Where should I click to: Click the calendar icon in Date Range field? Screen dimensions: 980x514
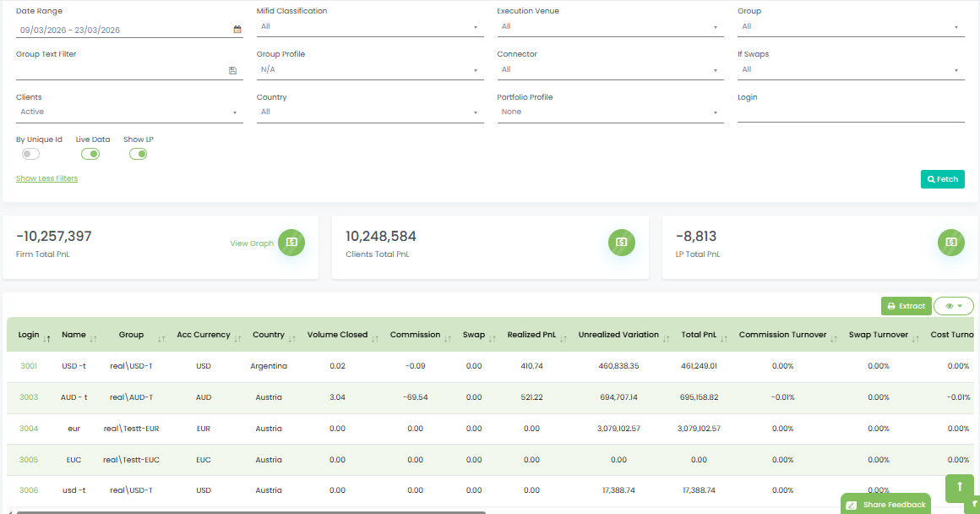pos(238,28)
